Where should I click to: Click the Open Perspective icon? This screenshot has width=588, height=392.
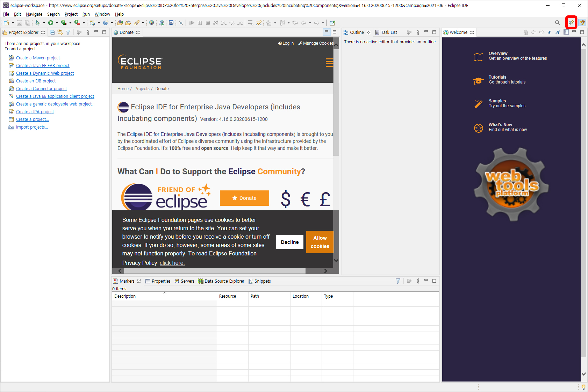(x=571, y=23)
